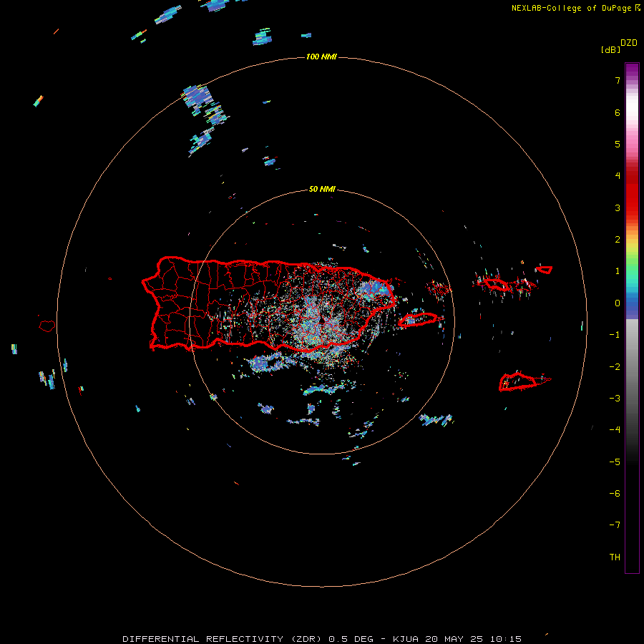644x644 pixels.
Task: Click the -5 value on the color scale
Action: click(615, 462)
